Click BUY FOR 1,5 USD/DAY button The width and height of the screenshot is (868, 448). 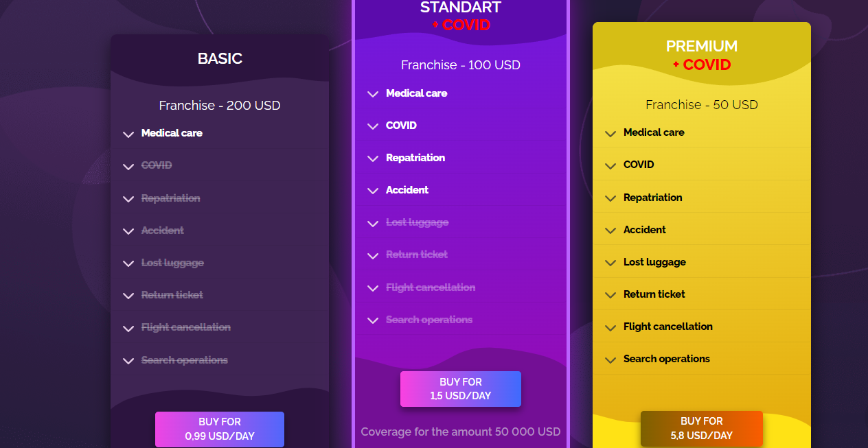(460, 388)
